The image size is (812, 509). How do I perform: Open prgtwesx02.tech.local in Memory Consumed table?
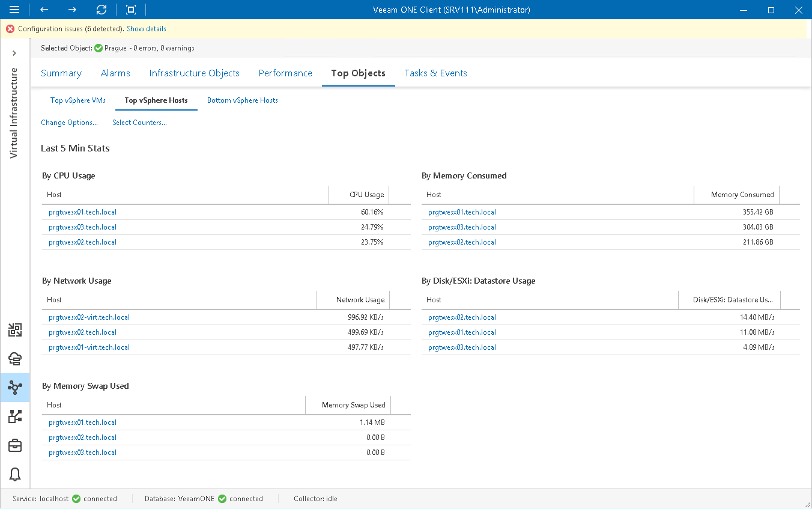coord(462,242)
